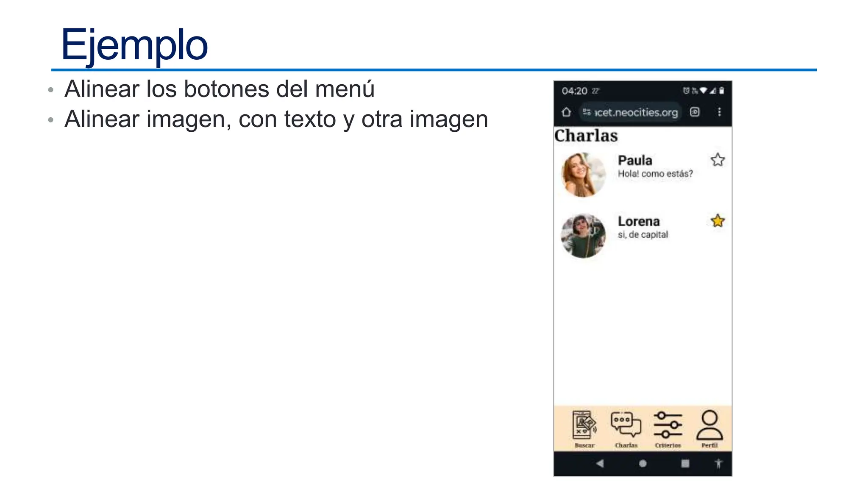
Task: Open the tab switcher icon
Action: pos(695,112)
